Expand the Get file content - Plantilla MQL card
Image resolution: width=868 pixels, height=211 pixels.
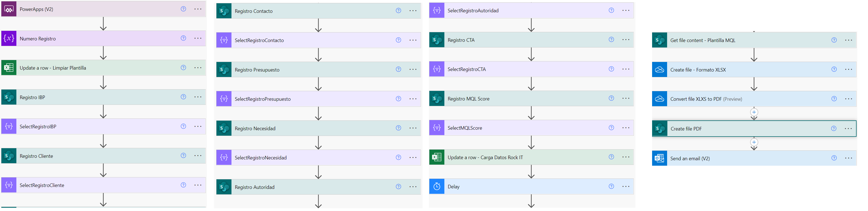pos(754,40)
